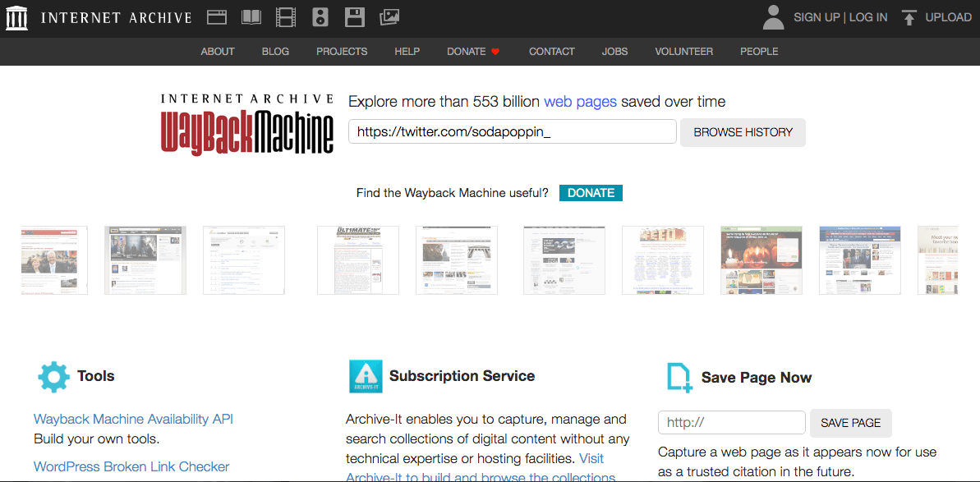
Task: Open the Texts collection book icon
Action: click(x=251, y=16)
